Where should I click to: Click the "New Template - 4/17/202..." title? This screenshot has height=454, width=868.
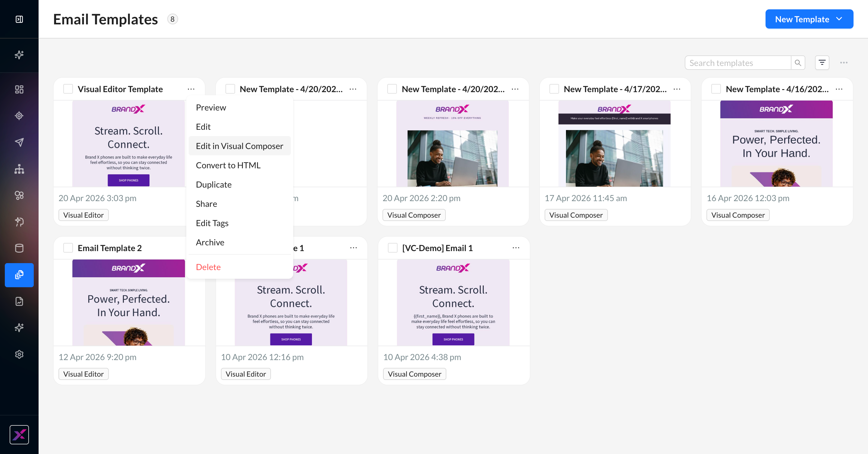(615, 89)
